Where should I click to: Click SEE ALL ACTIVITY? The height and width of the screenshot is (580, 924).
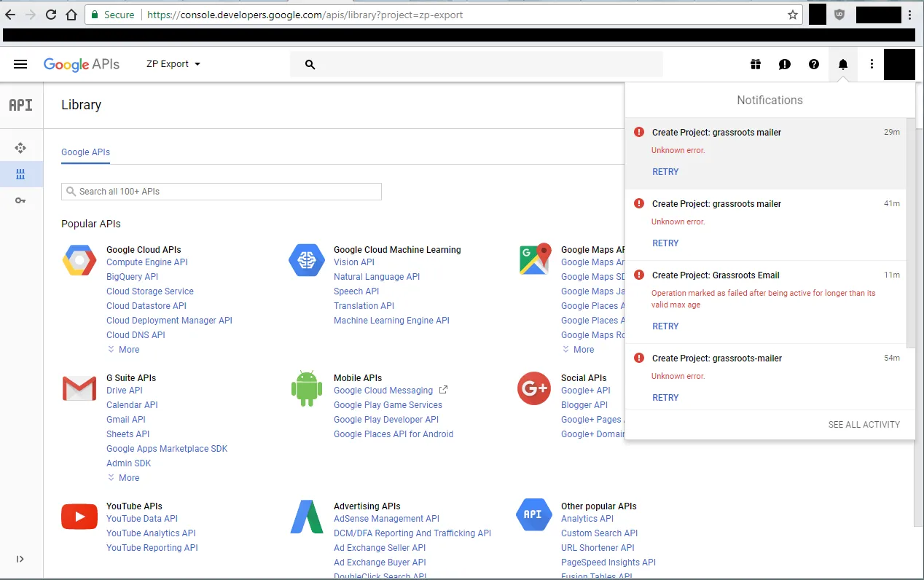(864, 425)
